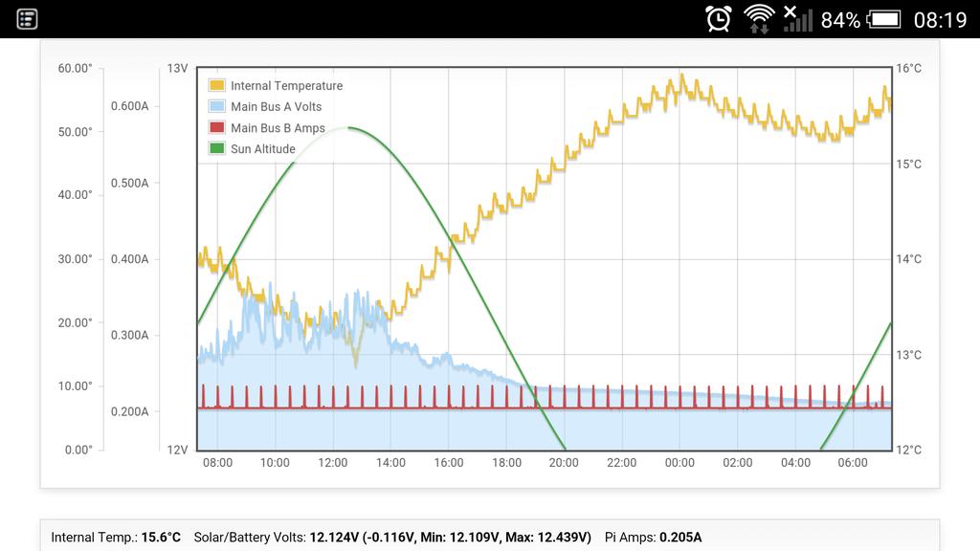Click the 40.00° sun altitude axis label
This screenshot has width=980, height=551.
coord(75,195)
